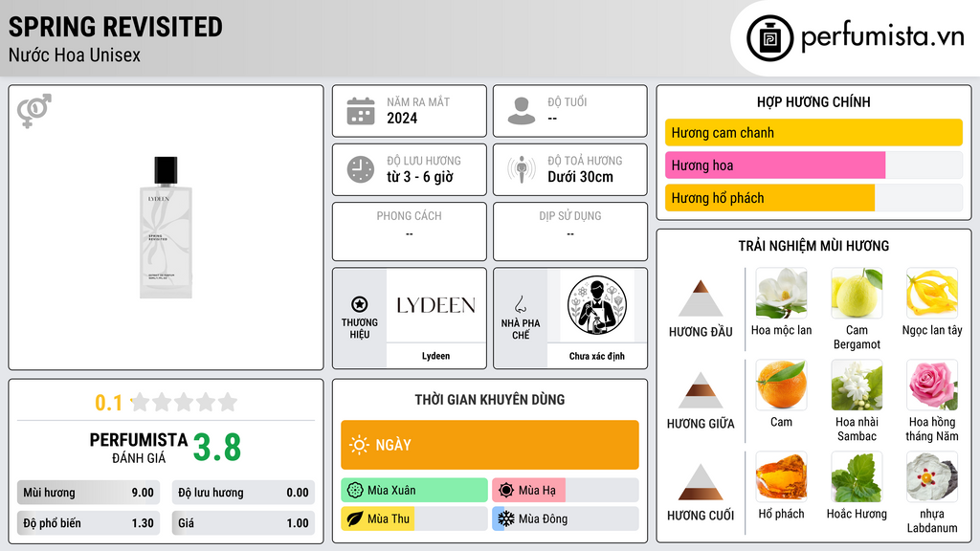Select the Mùa Đông season bar
The height and width of the screenshot is (551, 980).
click(566, 518)
